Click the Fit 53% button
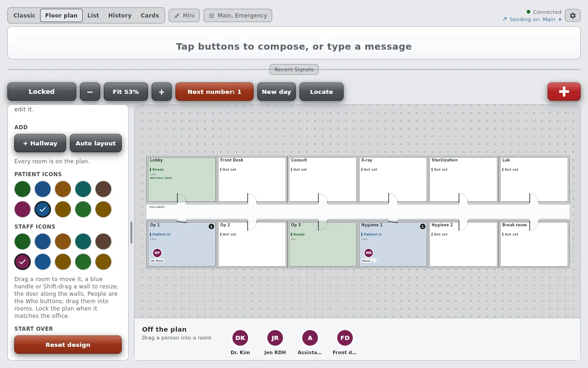Viewport: 588px width, 368px height. (126, 92)
